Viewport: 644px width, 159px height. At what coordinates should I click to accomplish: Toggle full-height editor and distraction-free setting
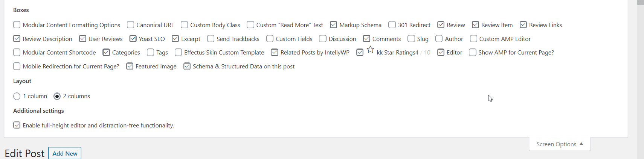[x=17, y=125]
